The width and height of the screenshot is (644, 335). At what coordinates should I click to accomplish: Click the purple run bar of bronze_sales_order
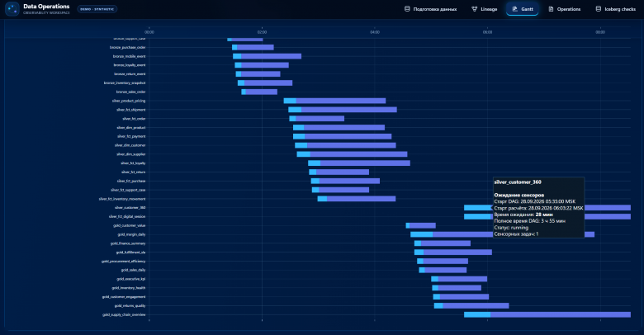coord(262,92)
